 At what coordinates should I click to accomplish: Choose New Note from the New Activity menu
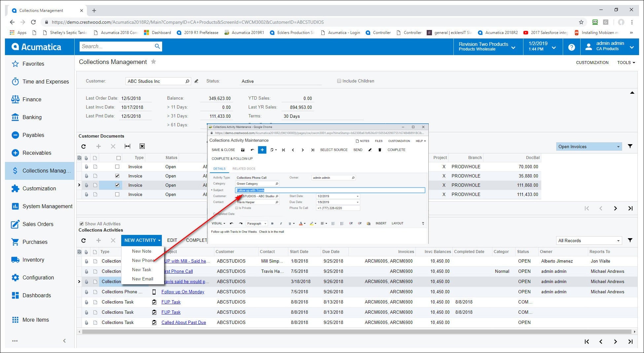tap(142, 251)
